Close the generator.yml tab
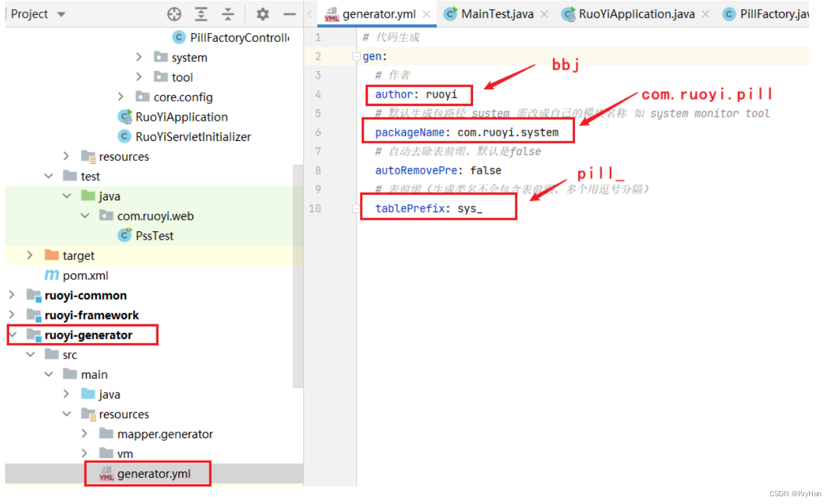831x504 pixels. 426,14
